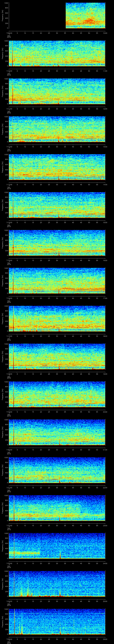
Task: Click the 7:16:00 start time label
Action: [x=9, y=298]
